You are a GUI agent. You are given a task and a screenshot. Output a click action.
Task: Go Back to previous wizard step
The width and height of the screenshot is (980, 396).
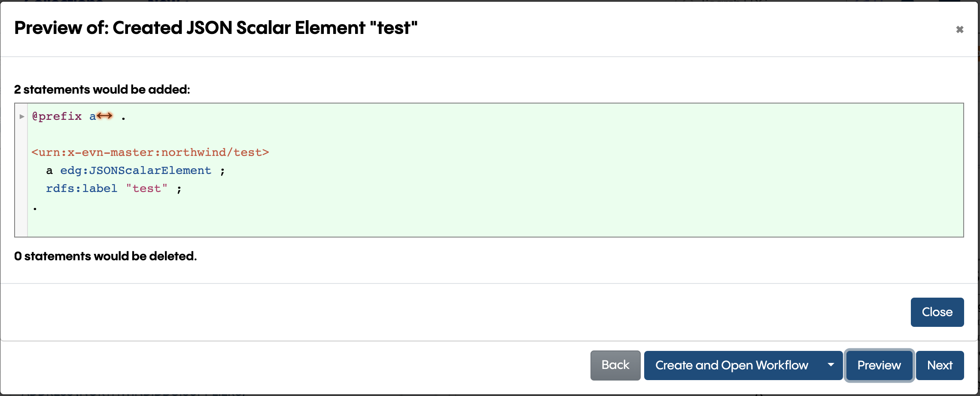pos(615,366)
